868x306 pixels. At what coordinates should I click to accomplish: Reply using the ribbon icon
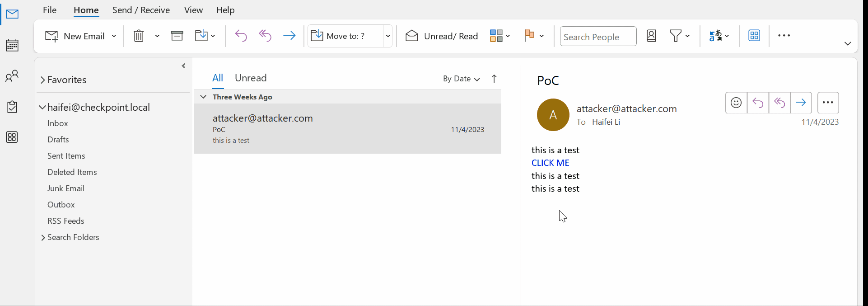pyautogui.click(x=241, y=35)
